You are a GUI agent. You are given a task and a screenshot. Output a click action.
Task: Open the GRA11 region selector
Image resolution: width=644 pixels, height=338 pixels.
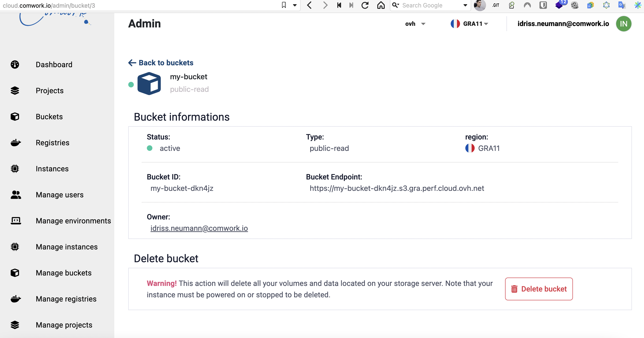[470, 24]
